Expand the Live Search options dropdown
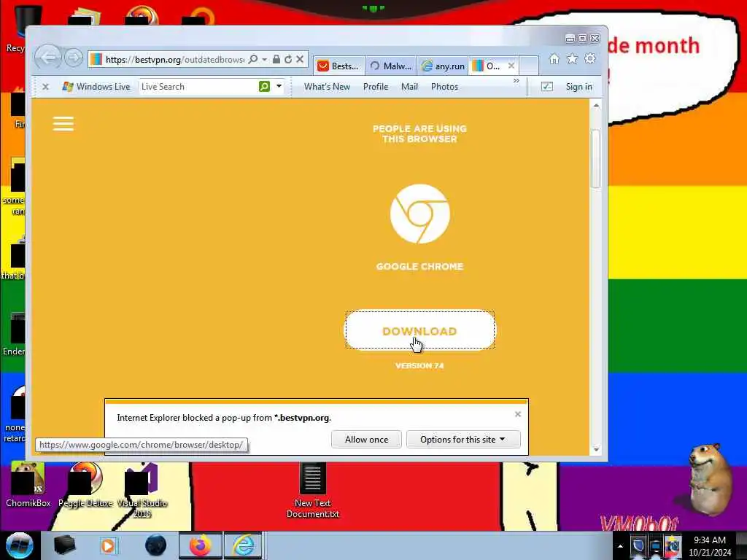The width and height of the screenshot is (747, 560). click(x=279, y=86)
